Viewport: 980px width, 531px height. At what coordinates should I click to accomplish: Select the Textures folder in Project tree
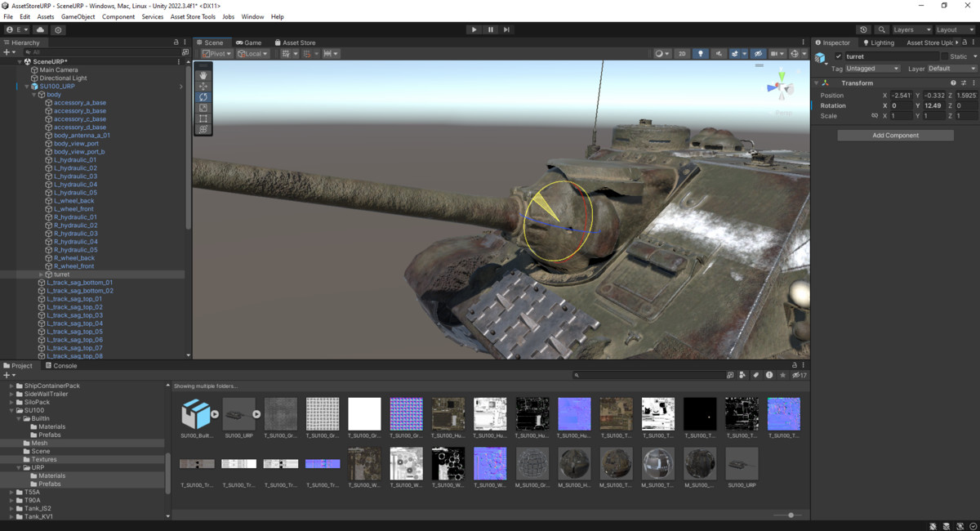pyautogui.click(x=44, y=459)
